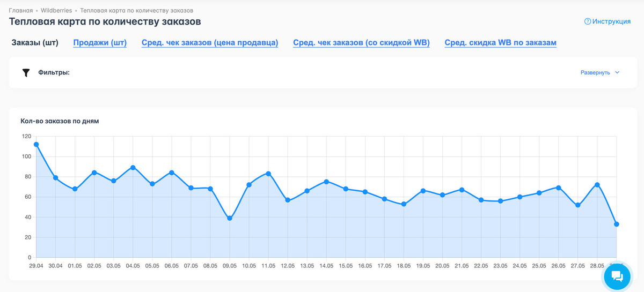Click the final lowest data point on chart
The image size is (644, 292).
pyautogui.click(x=616, y=224)
